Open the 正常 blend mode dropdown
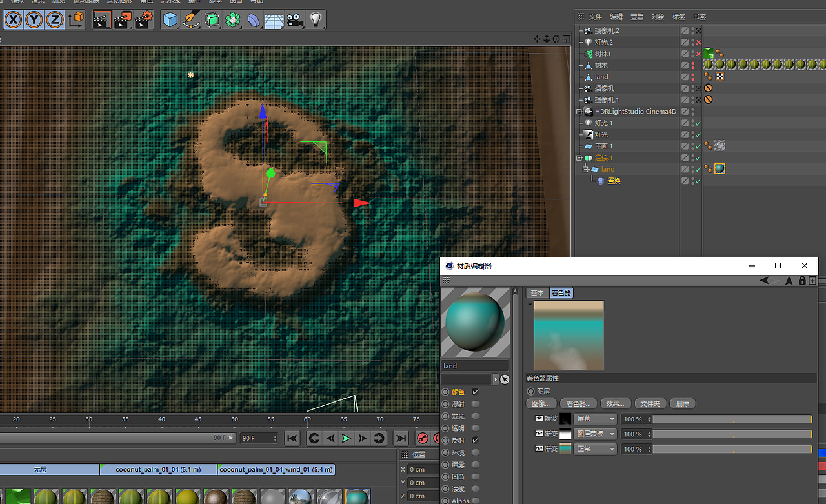 [595, 449]
